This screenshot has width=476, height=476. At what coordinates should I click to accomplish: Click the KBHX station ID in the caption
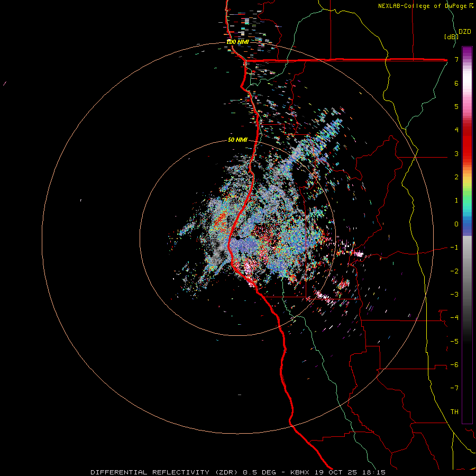[300, 472]
